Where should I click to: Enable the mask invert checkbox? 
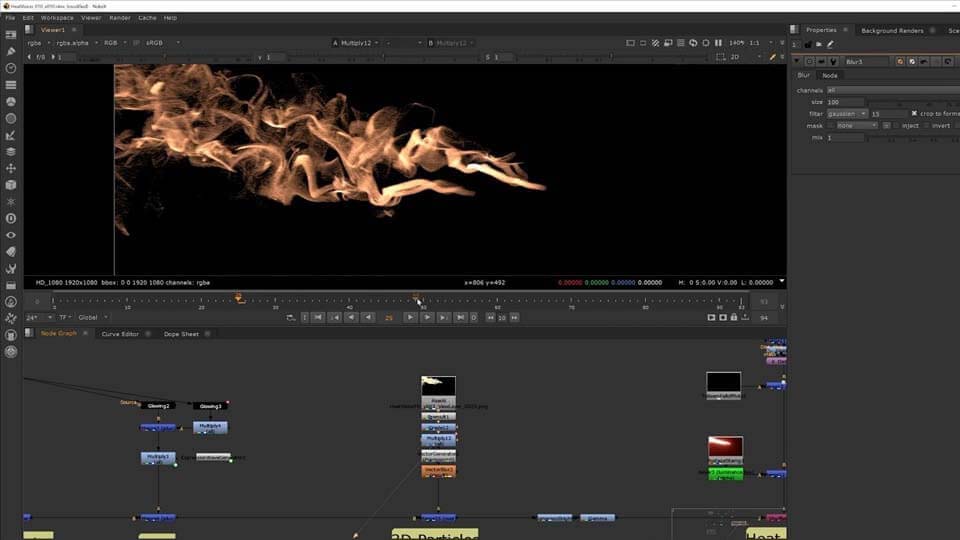tap(926, 126)
